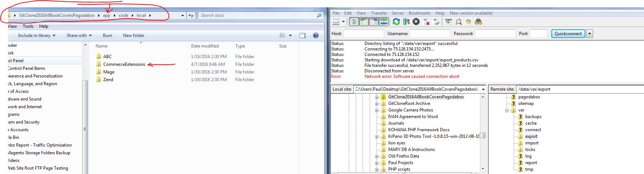The width and height of the screenshot is (644, 174).
Task: Click binoculars file search icon
Action: click(x=478, y=22)
